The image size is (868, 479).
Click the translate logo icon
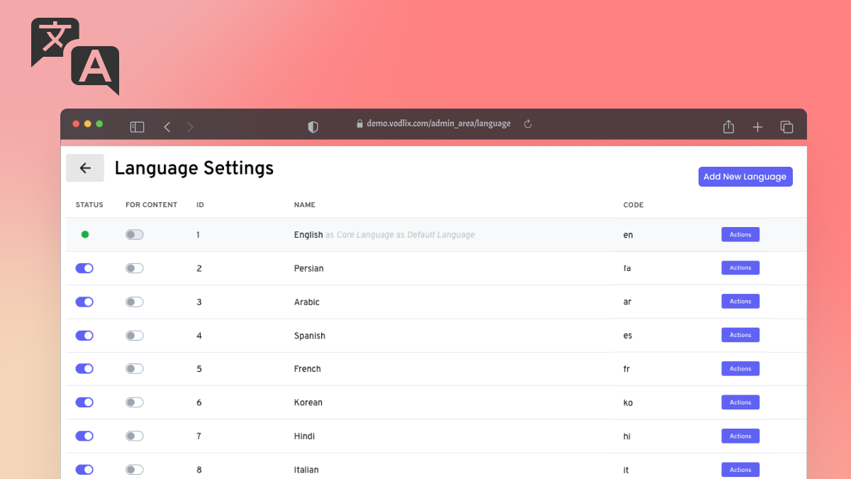(74, 56)
